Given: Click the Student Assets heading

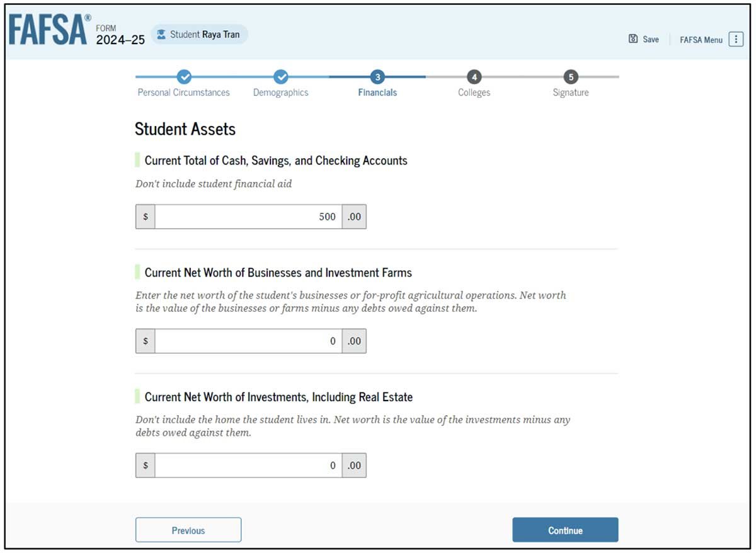Looking at the screenshot, I should 185,129.
